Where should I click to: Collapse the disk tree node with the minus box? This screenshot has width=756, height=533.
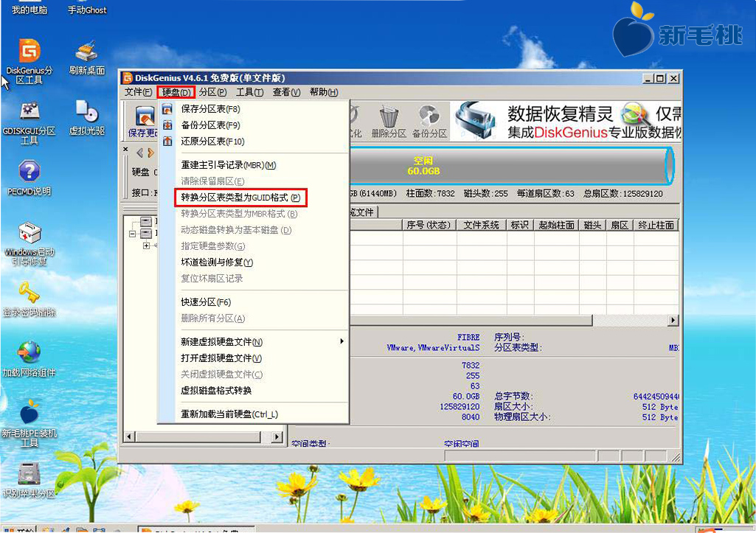133,234
